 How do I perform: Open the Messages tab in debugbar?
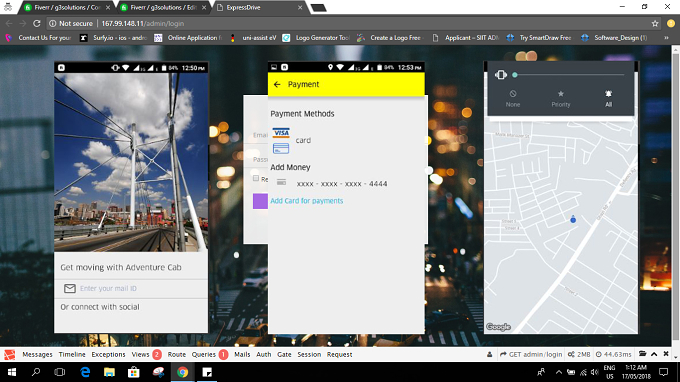37,355
